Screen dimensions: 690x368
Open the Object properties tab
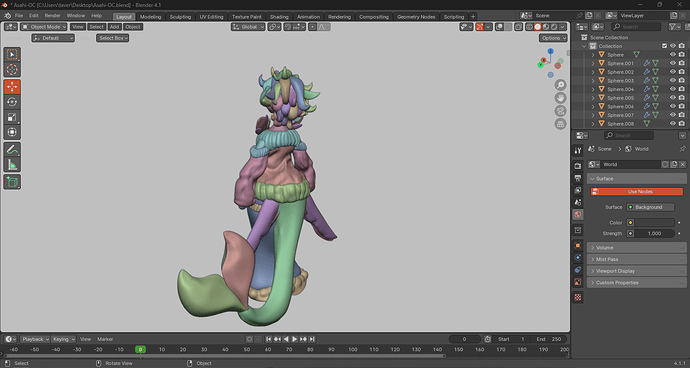[x=578, y=245]
